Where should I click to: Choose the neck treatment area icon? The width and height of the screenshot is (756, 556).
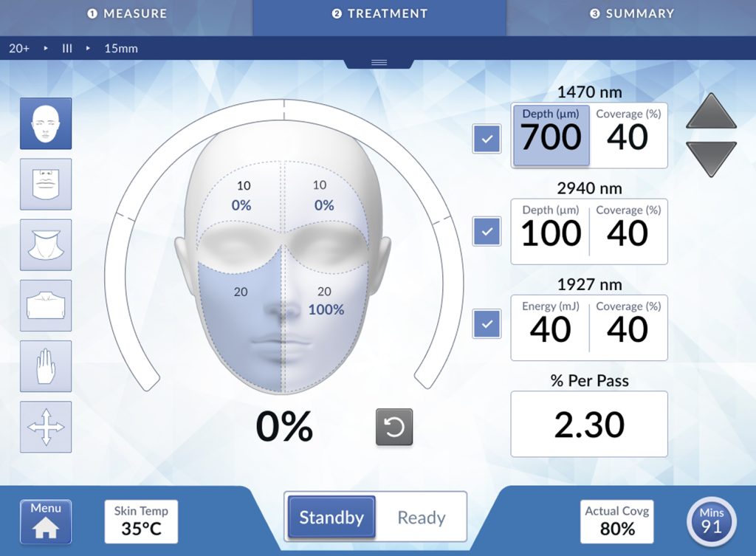click(x=45, y=245)
